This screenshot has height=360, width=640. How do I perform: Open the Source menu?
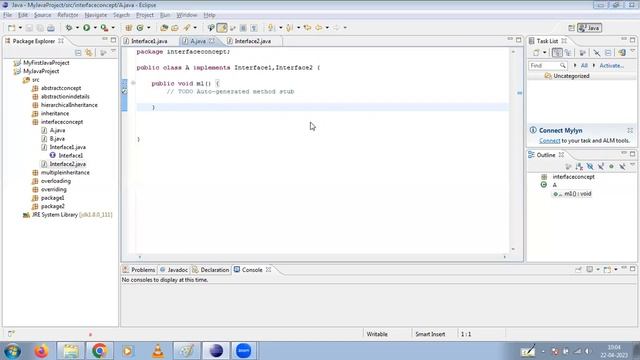pos(42,15)
